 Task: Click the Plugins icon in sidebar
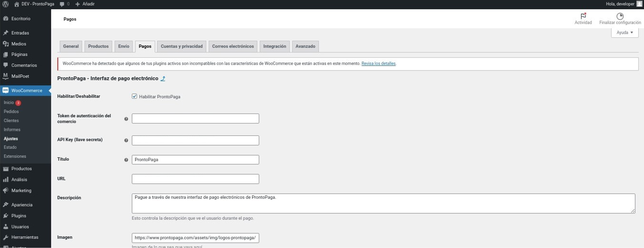[x=6, y=216]
